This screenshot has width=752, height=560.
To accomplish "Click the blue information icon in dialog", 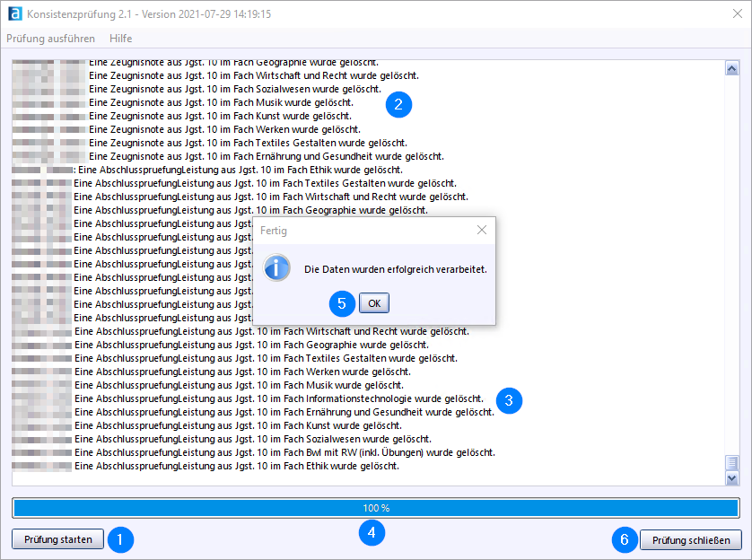I will 276,267.
